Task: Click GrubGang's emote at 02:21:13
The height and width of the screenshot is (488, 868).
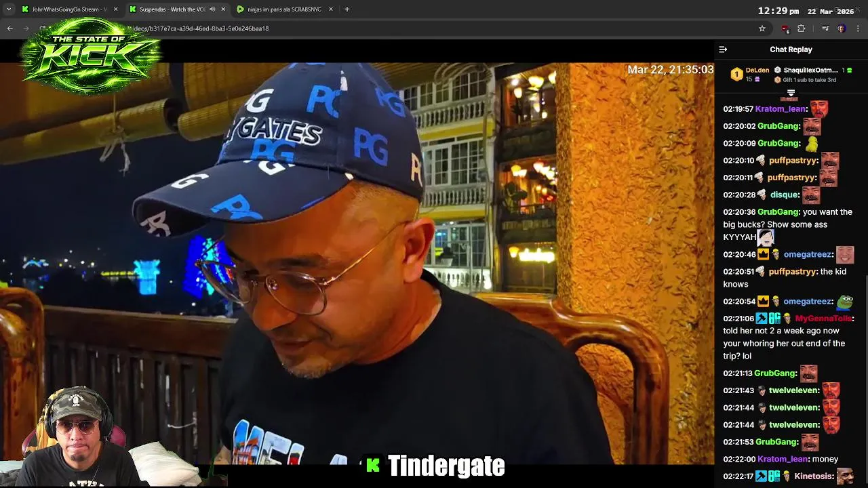Action: coord(808,373)
